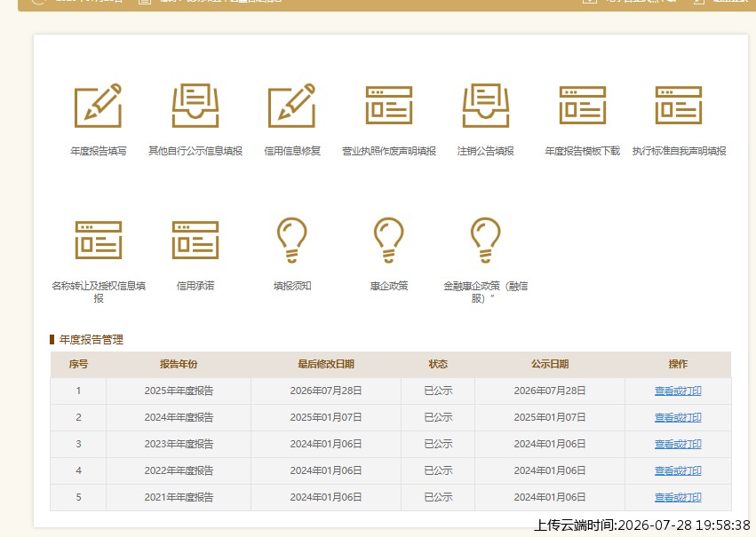View or print the 2024年年度报告
The height and width of the screenshot is (537, 756).
pos(678,417)
